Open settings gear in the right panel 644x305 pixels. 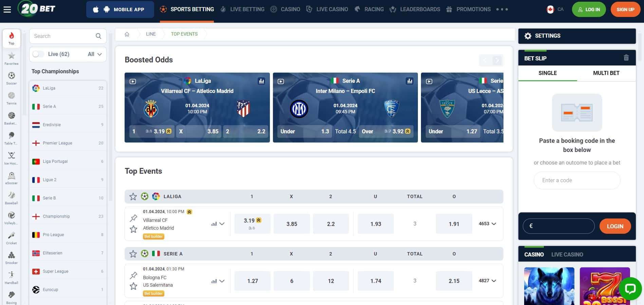tap(528, 36)
